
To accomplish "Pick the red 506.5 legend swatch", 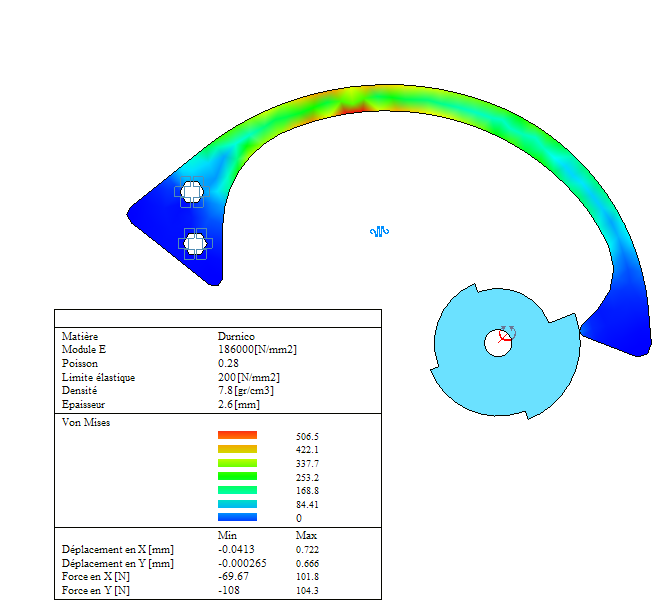I will (237, 436).
